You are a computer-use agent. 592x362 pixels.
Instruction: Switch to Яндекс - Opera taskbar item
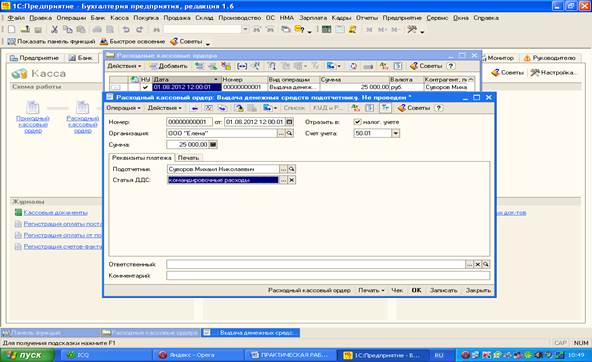199,355
